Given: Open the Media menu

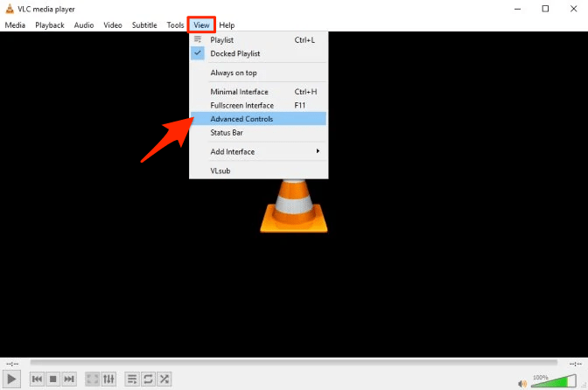Looking at the screenshot, I should pyautogui.click(x=15, y=25).
